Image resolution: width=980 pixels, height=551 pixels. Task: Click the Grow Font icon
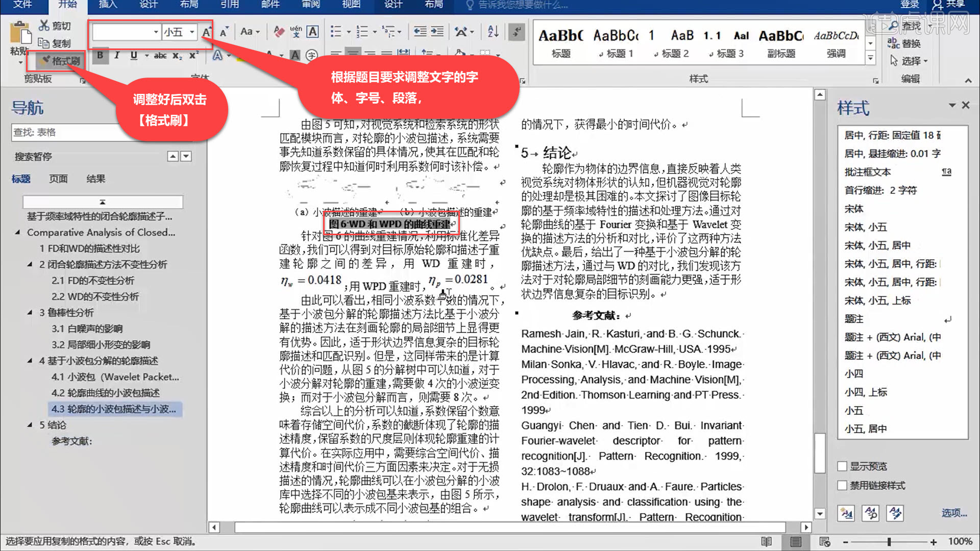pyautogui.click(x=206, y=32)
